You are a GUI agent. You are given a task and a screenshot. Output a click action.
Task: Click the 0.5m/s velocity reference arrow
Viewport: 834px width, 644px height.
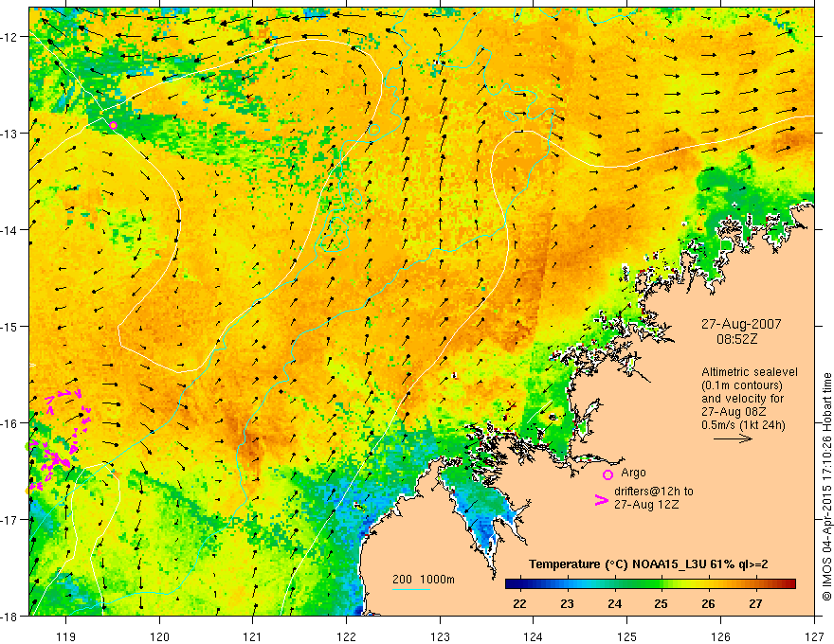pos(733,438)
